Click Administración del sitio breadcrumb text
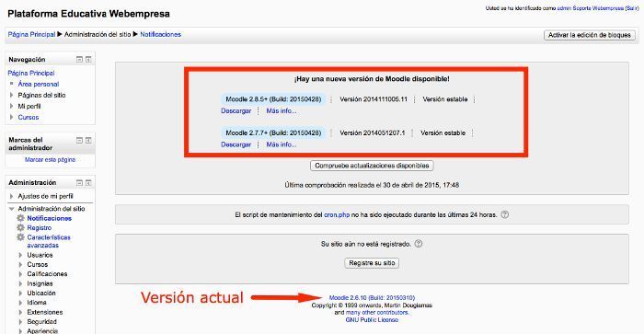Image resolution: width=644 pixels, height=334 pixels. tap(98, 35)
